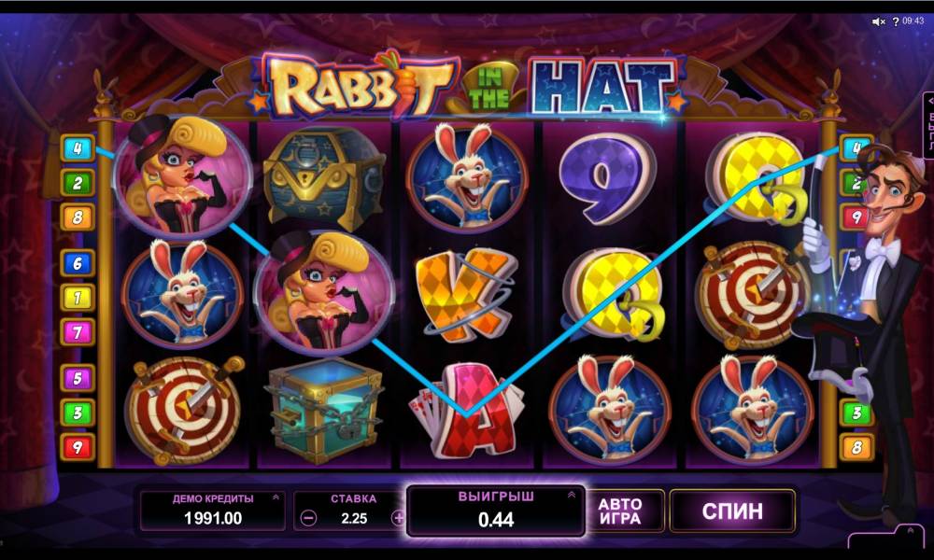
Task: Select red payline 9 on the left side
Action: (x=78, y=447)
